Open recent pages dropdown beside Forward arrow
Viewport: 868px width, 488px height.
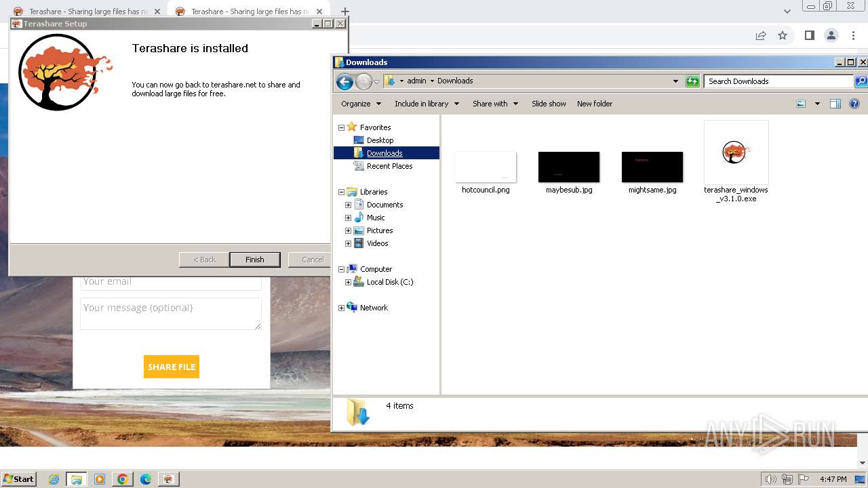point(376,82)
